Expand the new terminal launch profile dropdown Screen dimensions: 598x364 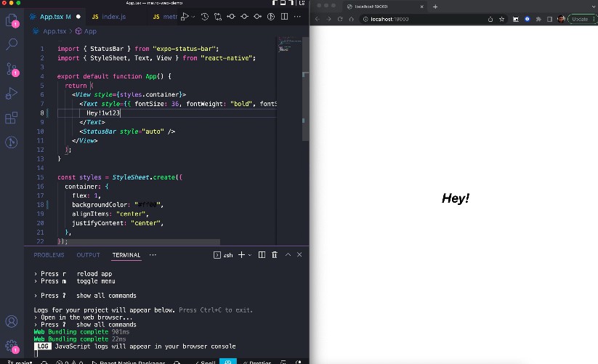tap(250, 255)
